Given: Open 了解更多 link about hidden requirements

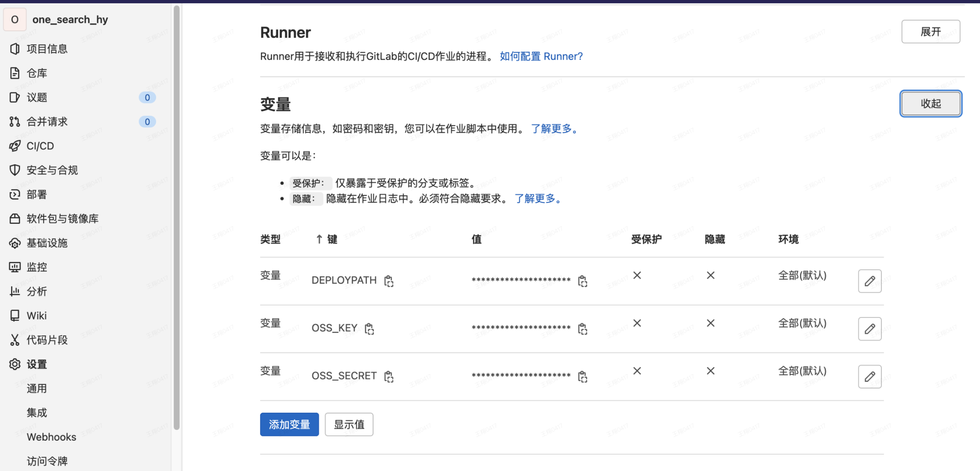Looking at the screenshot, I should pyautogui.click(x=539, y=199).
